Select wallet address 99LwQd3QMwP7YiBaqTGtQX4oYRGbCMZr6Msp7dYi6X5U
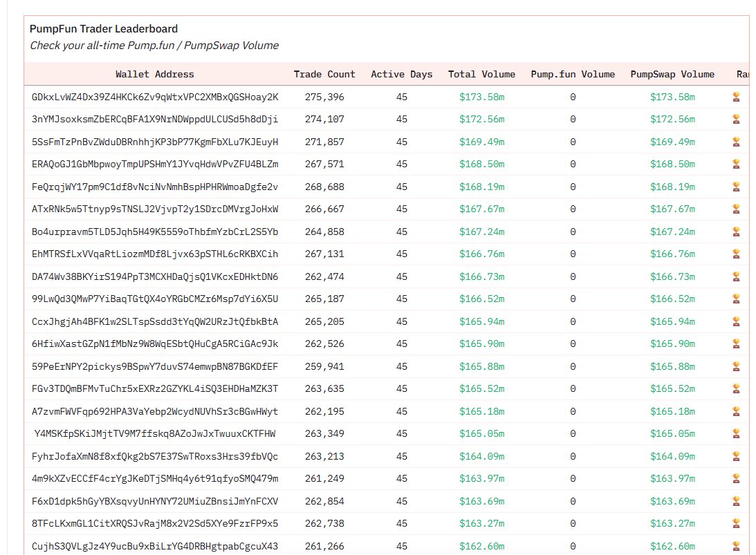Screen dimensions: 756x555 point(155,299)
